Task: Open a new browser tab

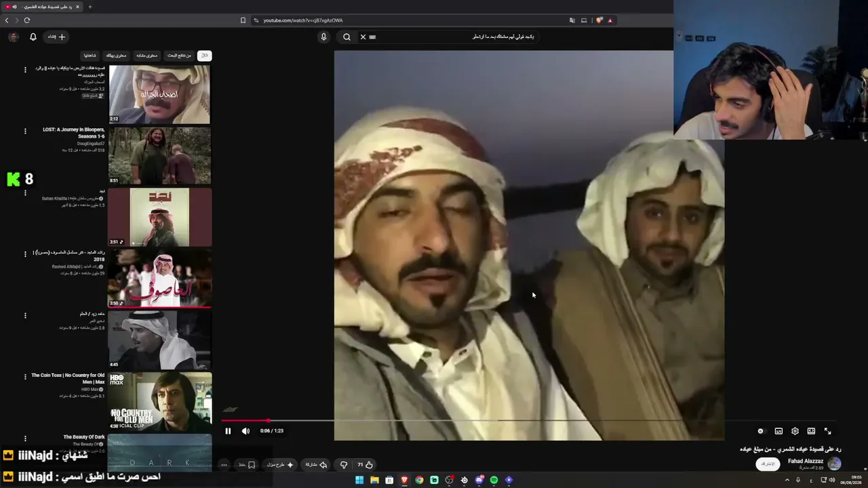Action: tap(90, 7)
